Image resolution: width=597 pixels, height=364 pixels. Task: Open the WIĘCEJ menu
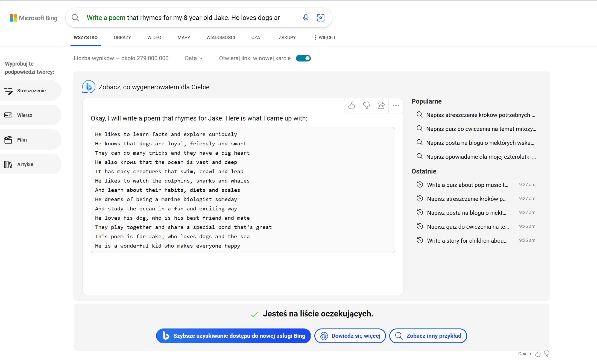(x=324, y=37)
